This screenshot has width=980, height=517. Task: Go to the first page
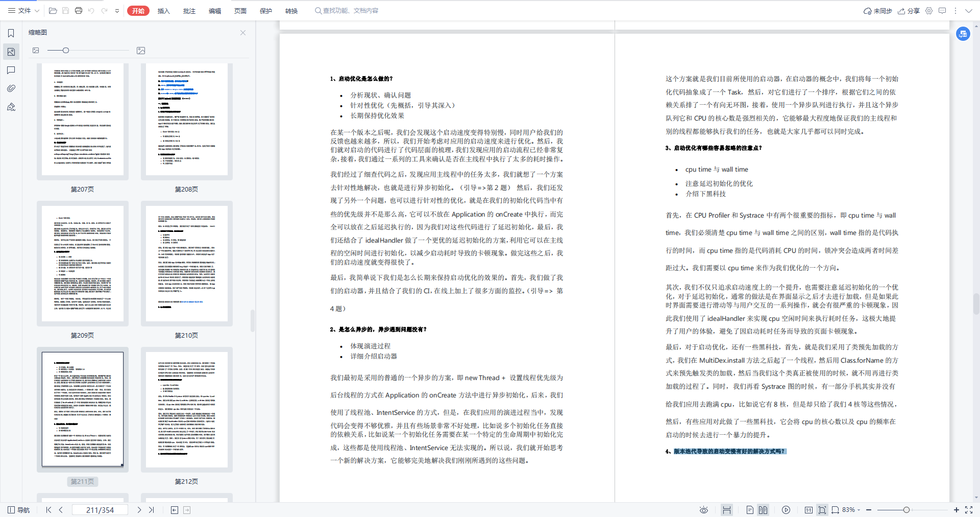coord(48,510)
